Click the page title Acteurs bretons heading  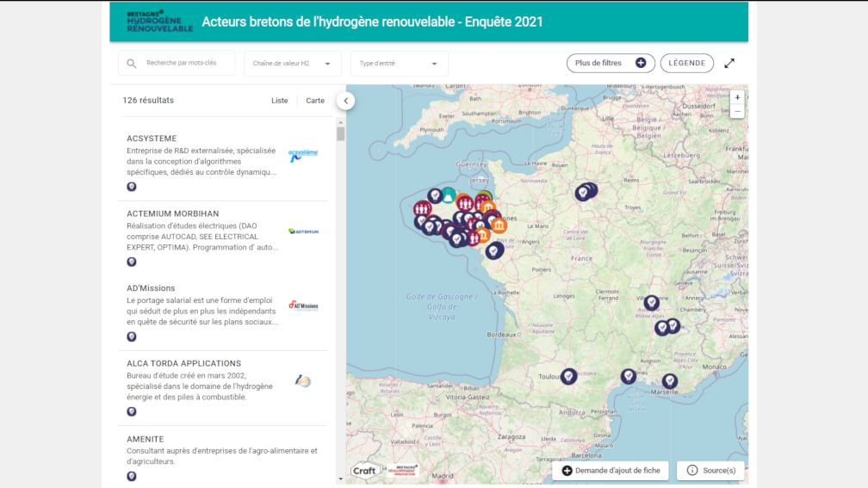pos(372,22)
